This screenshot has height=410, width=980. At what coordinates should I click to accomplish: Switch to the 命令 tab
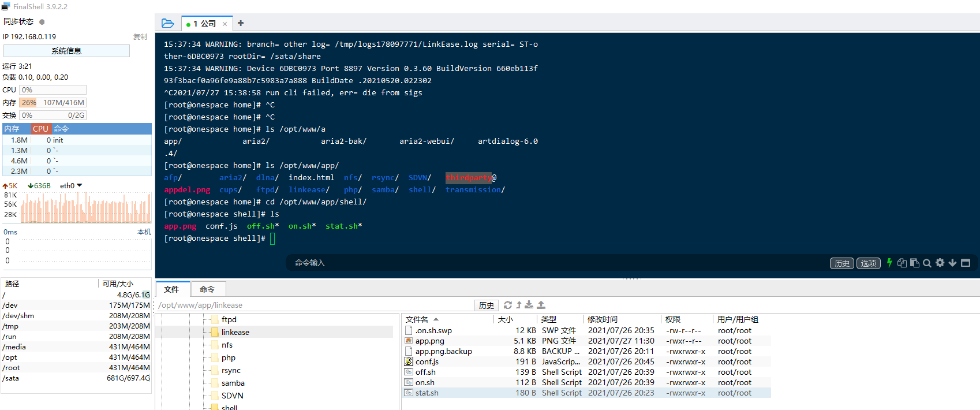[x=207, y=289]
